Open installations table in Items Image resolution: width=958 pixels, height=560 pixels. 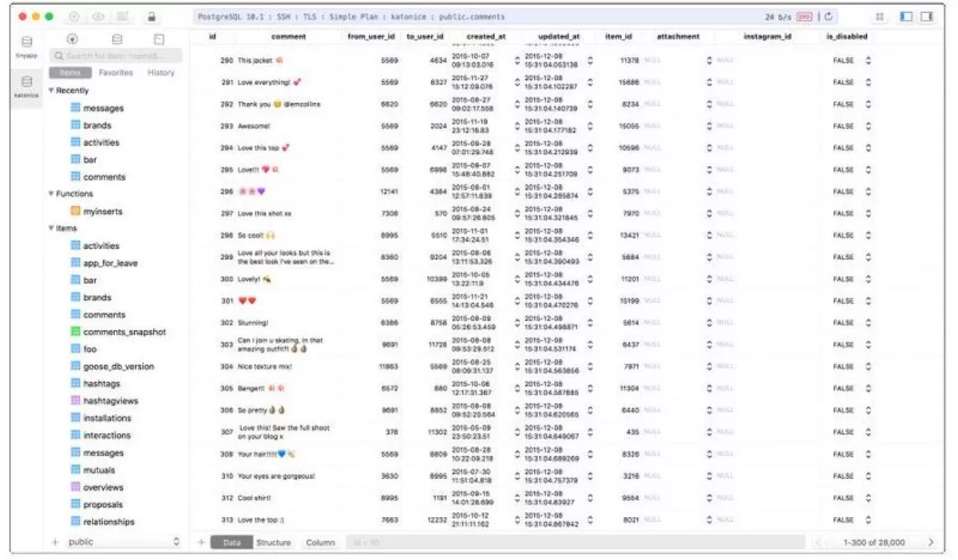(107, 418)
